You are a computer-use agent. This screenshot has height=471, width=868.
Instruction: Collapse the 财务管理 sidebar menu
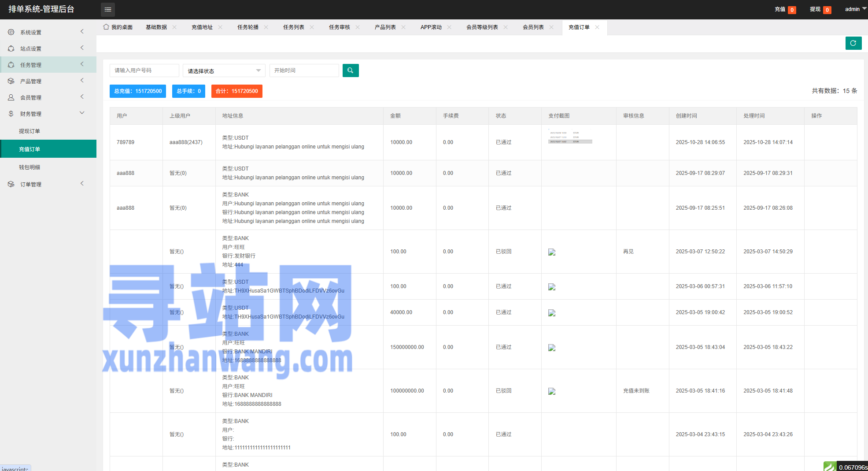48,114
